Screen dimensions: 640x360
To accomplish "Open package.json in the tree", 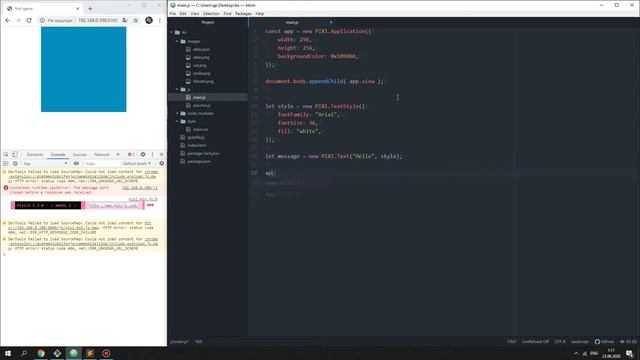I will pos(199,162).
